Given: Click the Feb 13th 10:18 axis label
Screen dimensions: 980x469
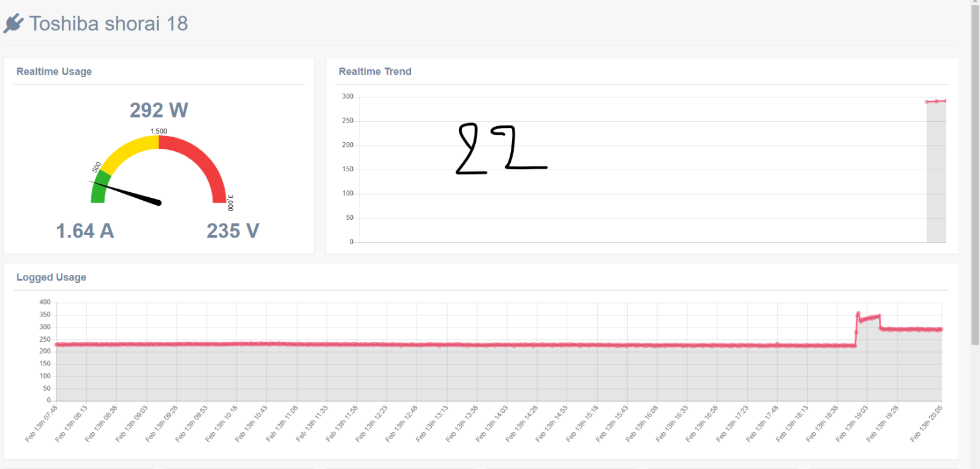Looking at the screenshot, I should coord(221,424).
